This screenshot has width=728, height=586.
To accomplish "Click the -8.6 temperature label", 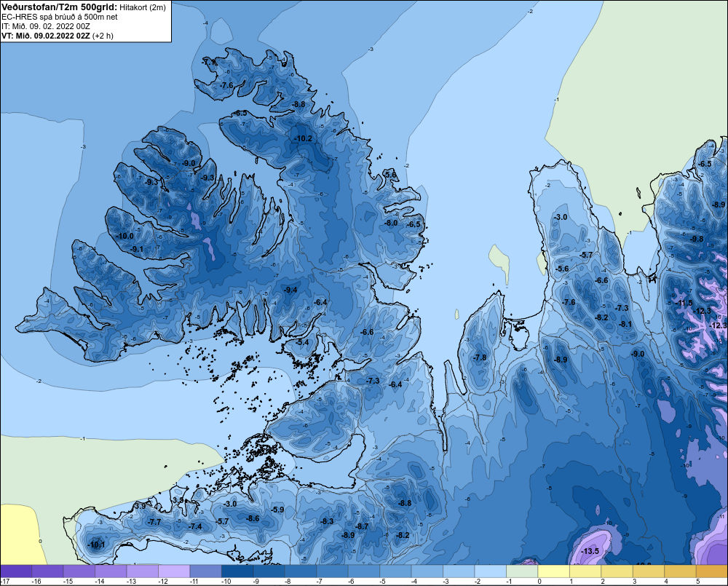I will (253, 518).
